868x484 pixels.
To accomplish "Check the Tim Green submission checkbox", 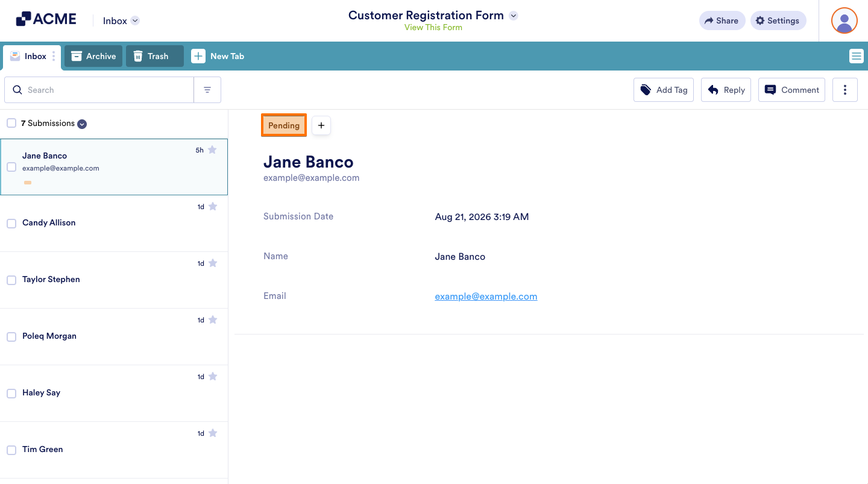I will 11,450.
